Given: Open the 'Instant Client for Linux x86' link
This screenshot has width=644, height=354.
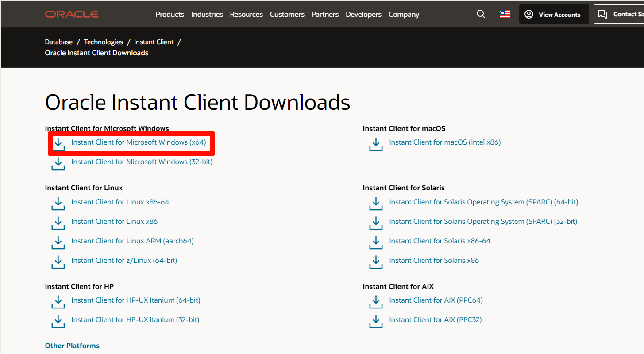Looking at the screenshot, I should tap(114, 222).
